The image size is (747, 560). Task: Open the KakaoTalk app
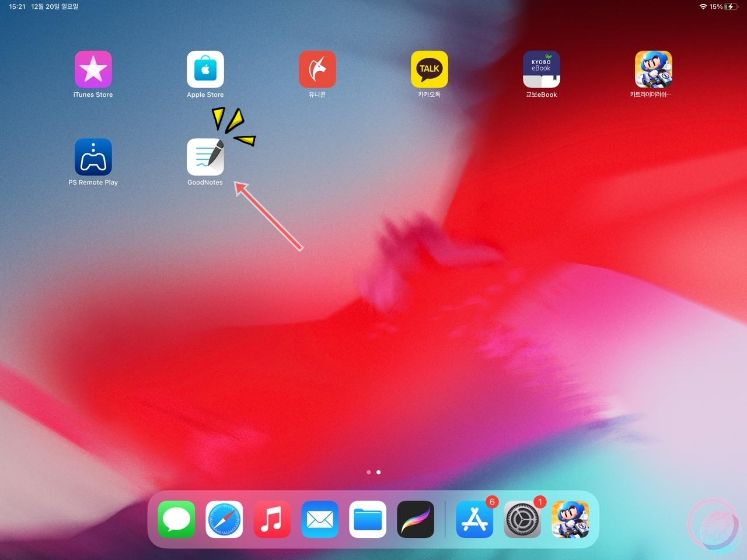click(430, 69)
